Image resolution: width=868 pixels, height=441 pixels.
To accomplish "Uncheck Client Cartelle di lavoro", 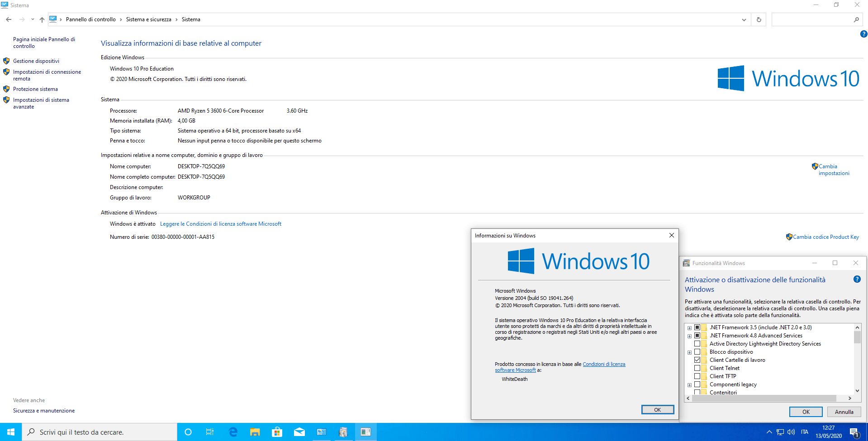I will tap(697, 360).
